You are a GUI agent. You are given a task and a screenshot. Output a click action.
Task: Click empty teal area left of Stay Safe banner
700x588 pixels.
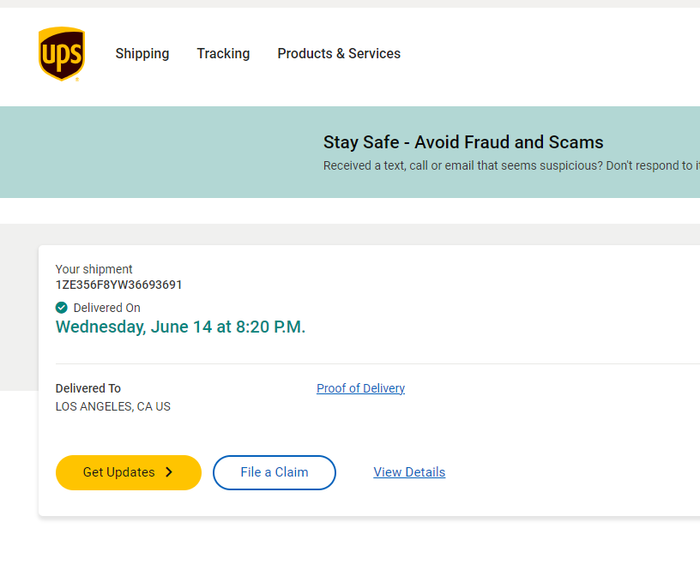point(154,152)
